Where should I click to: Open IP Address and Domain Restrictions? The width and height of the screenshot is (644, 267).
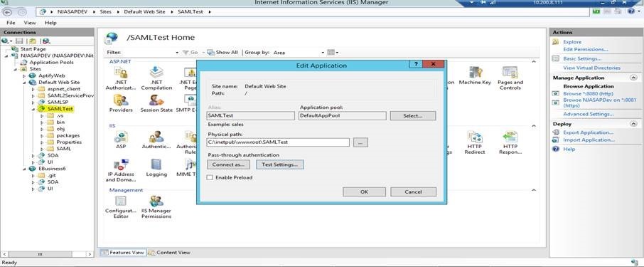coord(120,170)
